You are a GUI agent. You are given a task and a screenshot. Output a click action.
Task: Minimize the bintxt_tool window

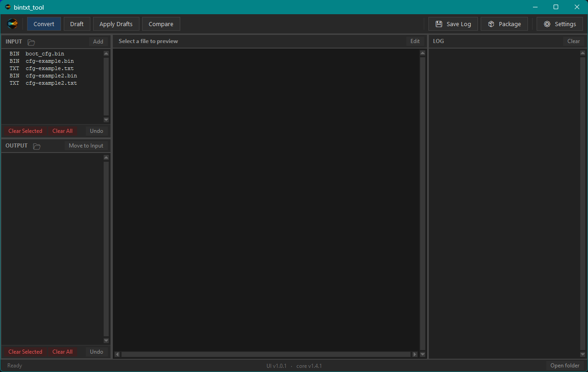[x=535, y=7]
